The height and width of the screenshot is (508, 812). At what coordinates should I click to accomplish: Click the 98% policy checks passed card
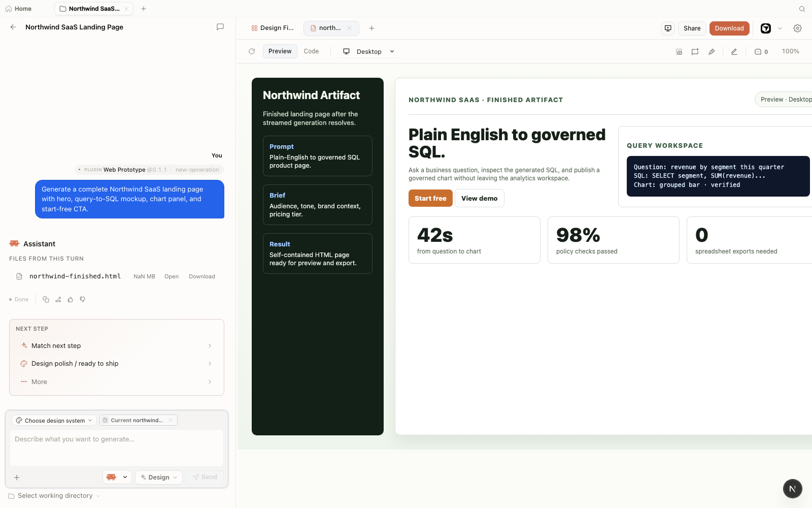click(x=614, y=240)
